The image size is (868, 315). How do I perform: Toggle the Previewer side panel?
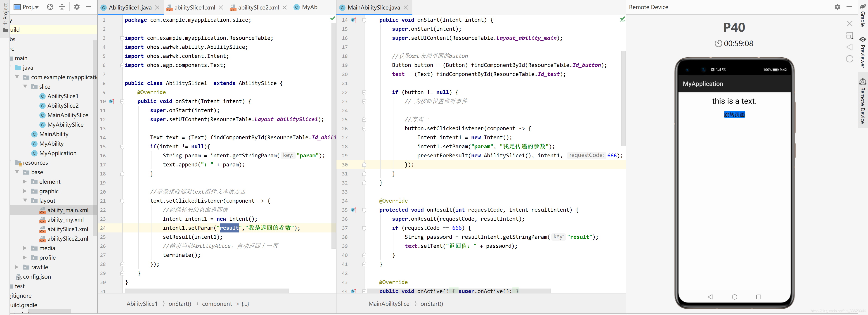pyautogui.click(x=863, y=52)
